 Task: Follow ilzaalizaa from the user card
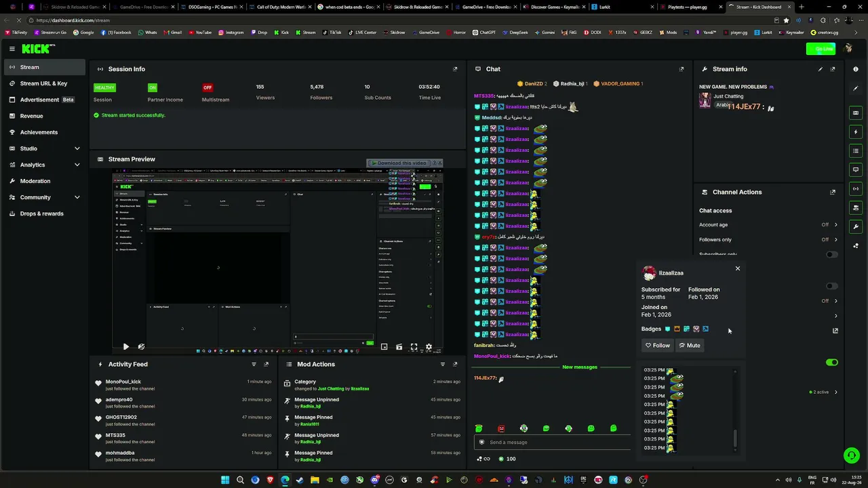(x=657, y=346)
